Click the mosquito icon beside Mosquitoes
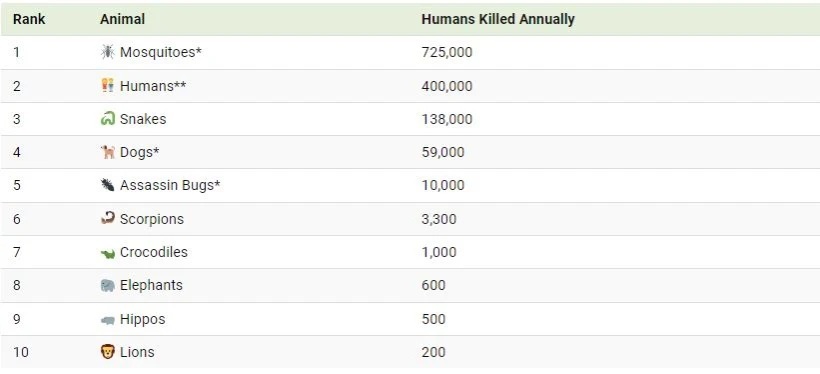This screenshot has height=374, width=820. coord(108,52)
